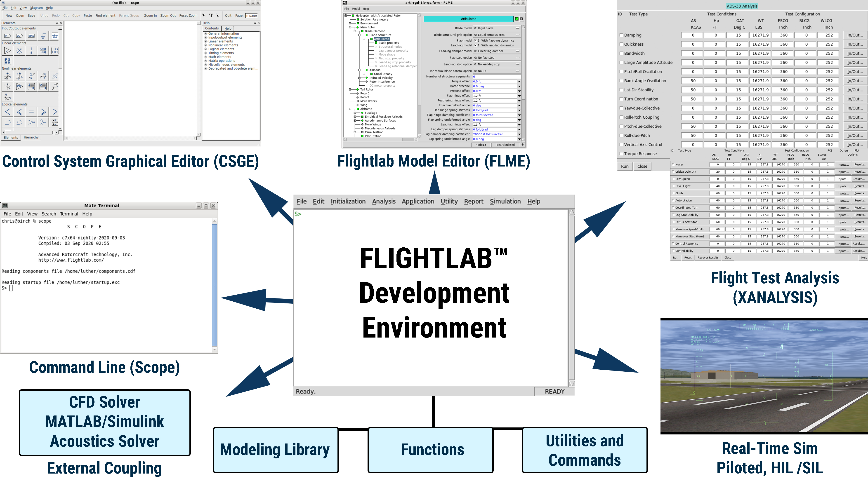The width and height of the screenshot is (868, 488).
Task: Open the Analysis menu in FLIGHTLAB
Action: click(383, 201)
